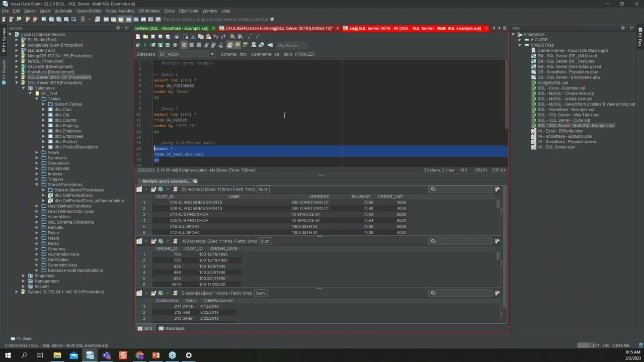Click the Copy icon in editor toolbar

pyautogui.click(x=201, y=37)
